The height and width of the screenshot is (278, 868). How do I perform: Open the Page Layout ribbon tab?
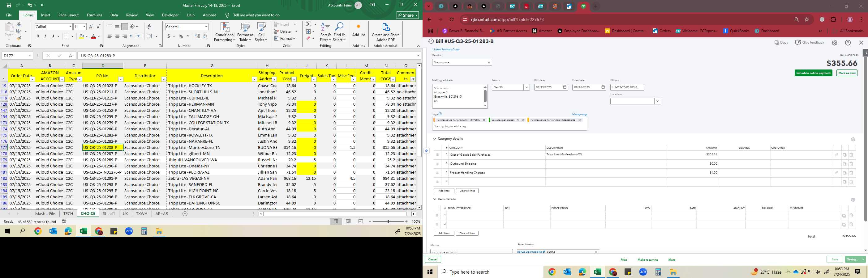click(68, 15)
